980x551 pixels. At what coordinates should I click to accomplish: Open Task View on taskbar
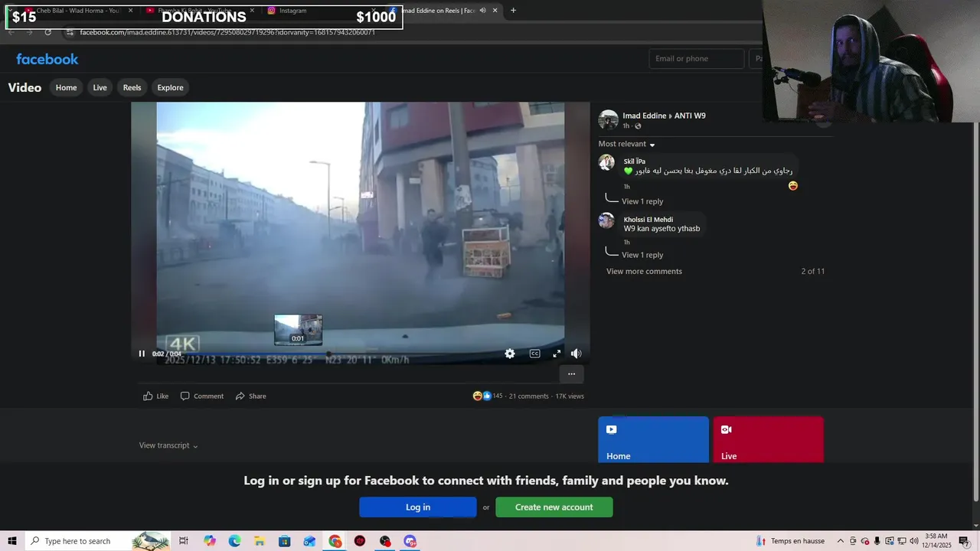[184, 541]
